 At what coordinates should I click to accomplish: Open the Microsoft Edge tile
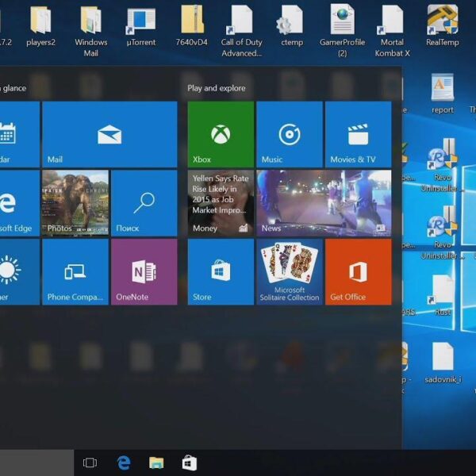(20, 203)
